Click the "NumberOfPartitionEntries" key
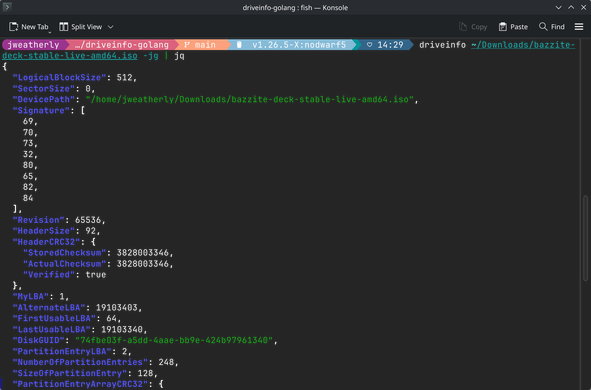 coord(80,362)
